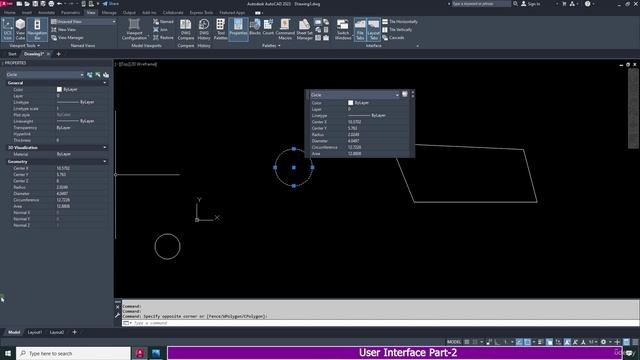Open Command Macros palette
Screen dimensions: 640x360
pyautogui.click(x=285, y=29)
